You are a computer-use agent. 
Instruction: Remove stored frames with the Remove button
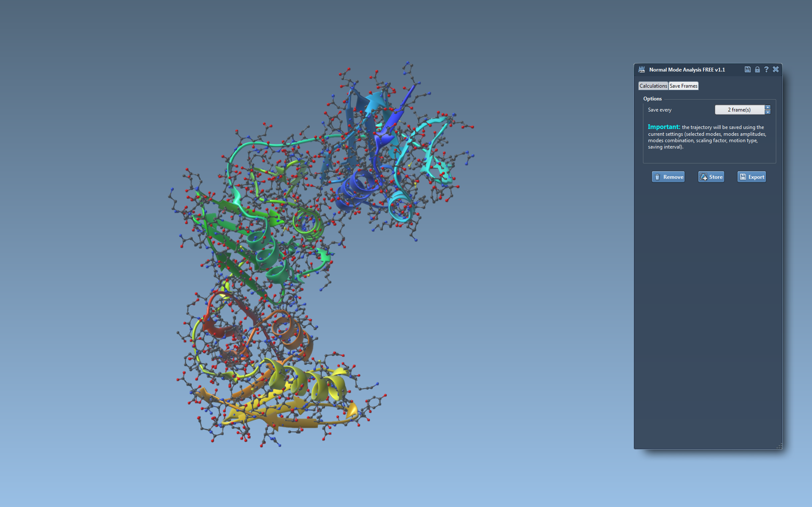pos(668,177)
